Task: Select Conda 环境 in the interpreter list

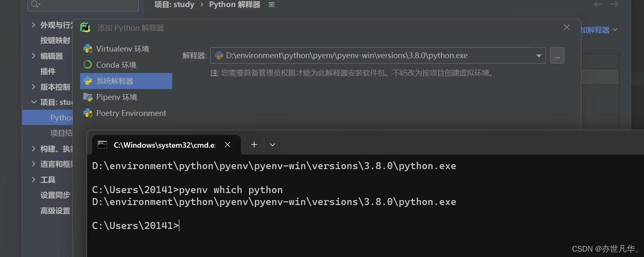Action: pos(126,65)
